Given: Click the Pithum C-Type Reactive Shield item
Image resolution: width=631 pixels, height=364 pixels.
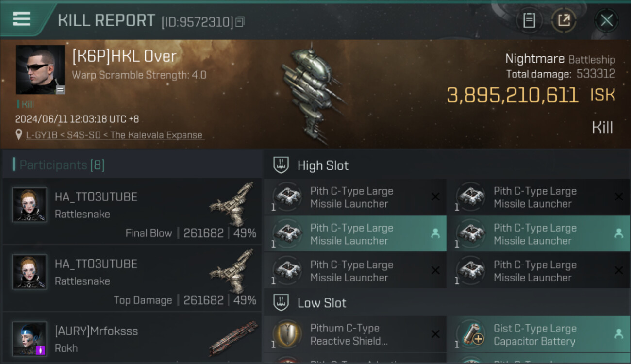Looking at the screenshot, I should [x=355, y=334].
